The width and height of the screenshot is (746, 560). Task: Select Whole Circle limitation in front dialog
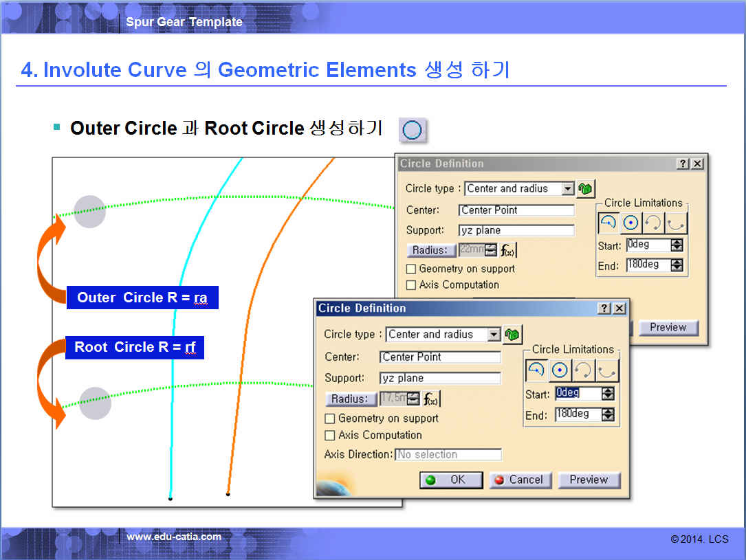pos(560,370)
